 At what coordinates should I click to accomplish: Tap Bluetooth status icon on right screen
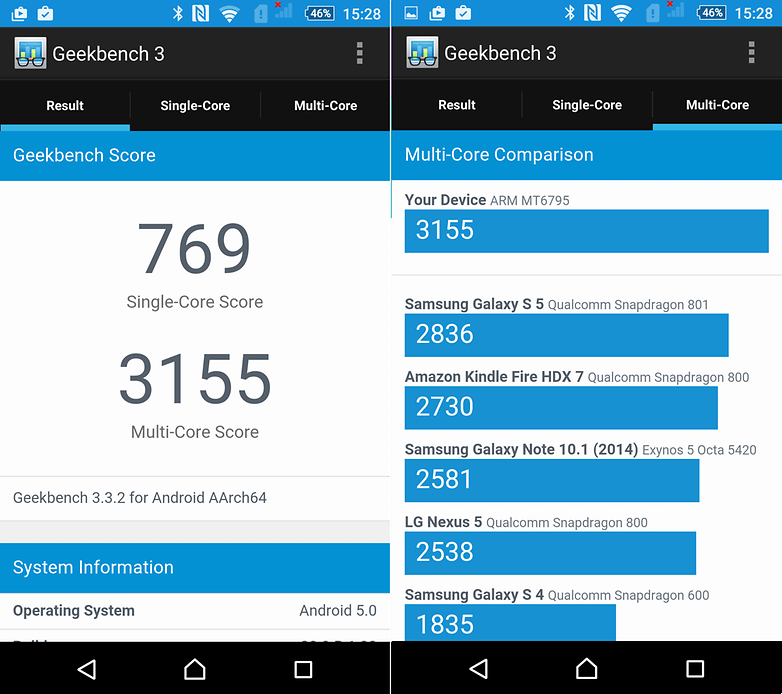click(x=570, y=13)
